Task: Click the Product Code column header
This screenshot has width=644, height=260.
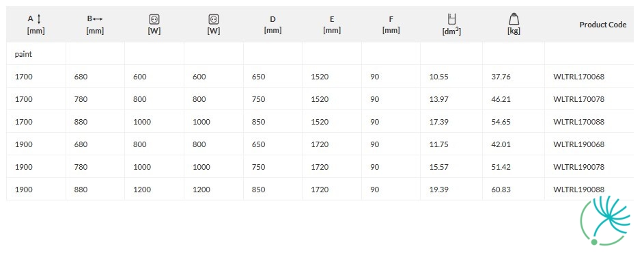Action: tap(603, 25)
